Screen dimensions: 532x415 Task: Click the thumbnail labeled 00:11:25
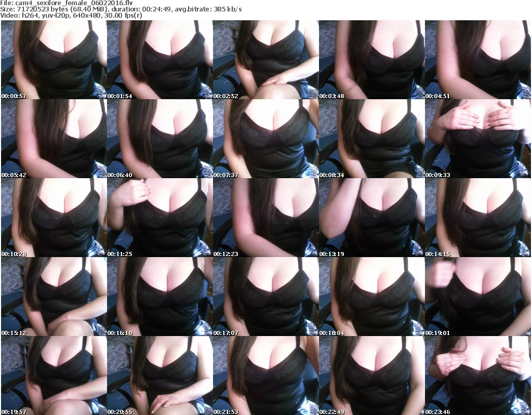tap(160, 218)
